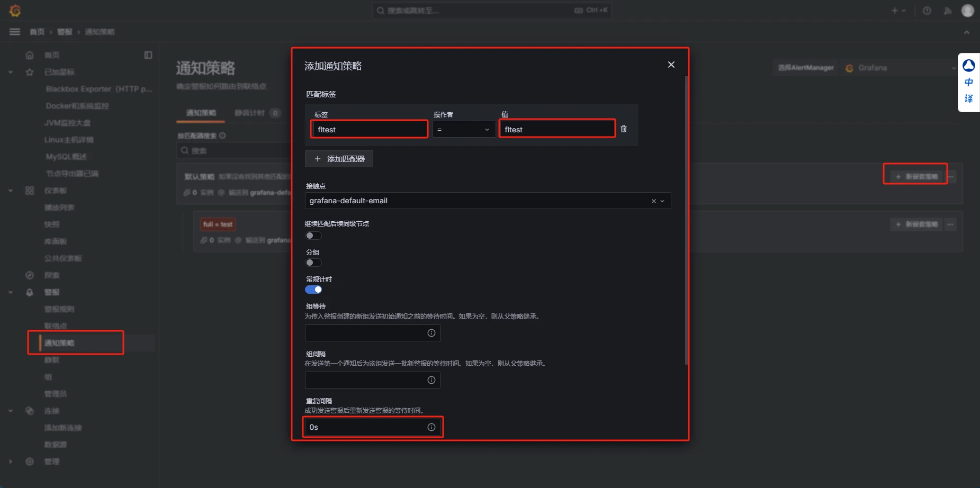
Task: Click the search icon in the matcher search box
Action: (185, 150)
